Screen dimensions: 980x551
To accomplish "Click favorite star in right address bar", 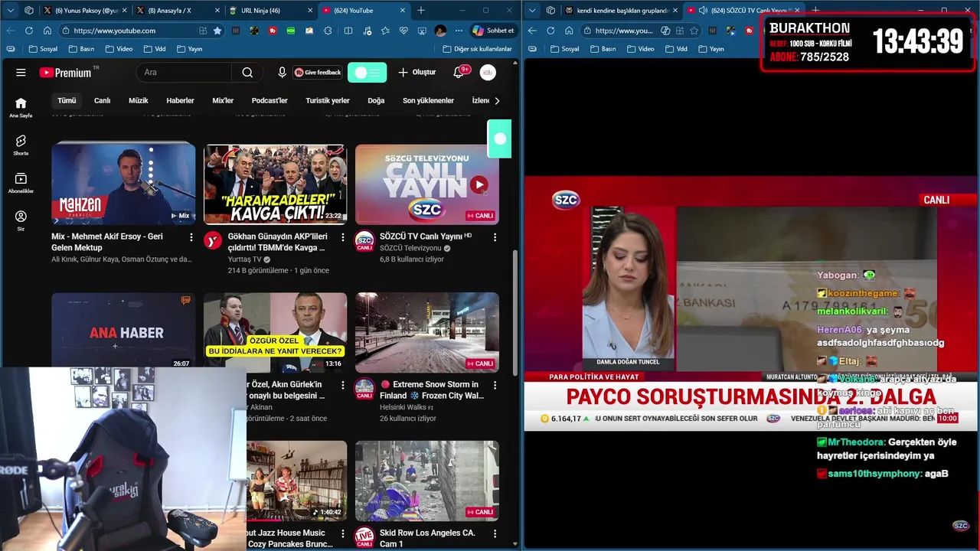I will (x=694, y=31).
